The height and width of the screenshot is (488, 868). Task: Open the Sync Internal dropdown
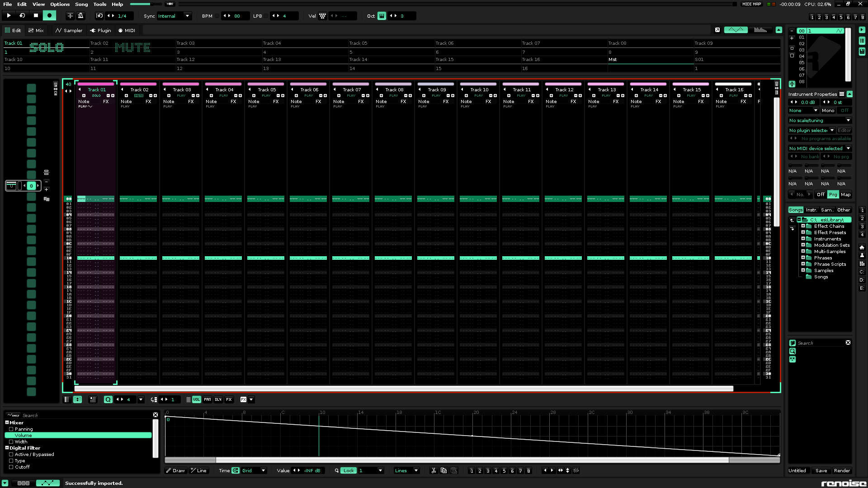pyautogui.click(x=174, y=16)
